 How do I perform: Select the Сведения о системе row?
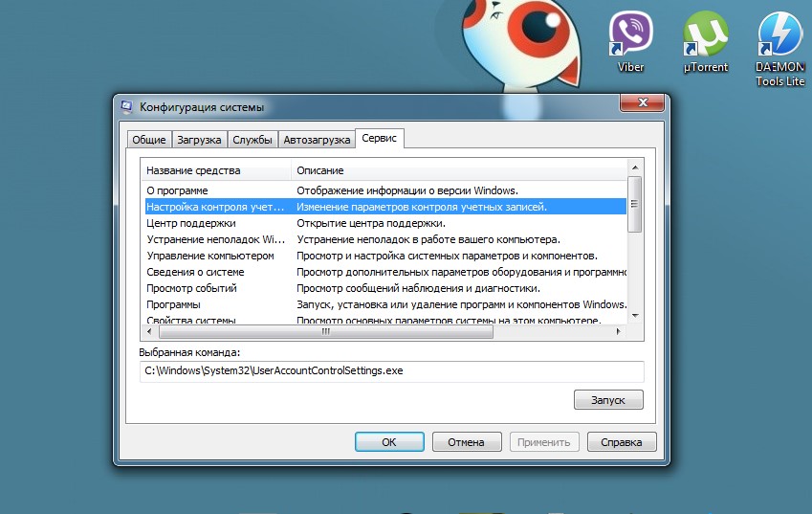click(x=385, y=272)
